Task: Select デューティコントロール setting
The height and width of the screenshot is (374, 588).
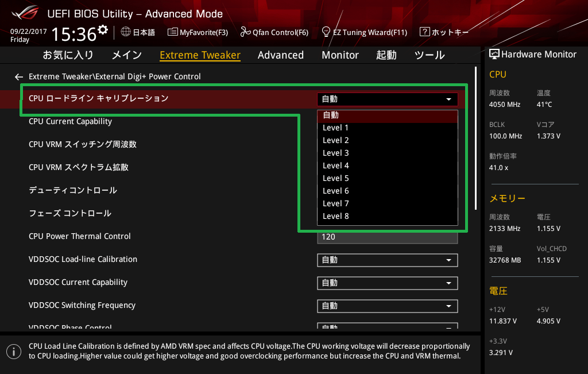Action: click(x=73, y=191)
